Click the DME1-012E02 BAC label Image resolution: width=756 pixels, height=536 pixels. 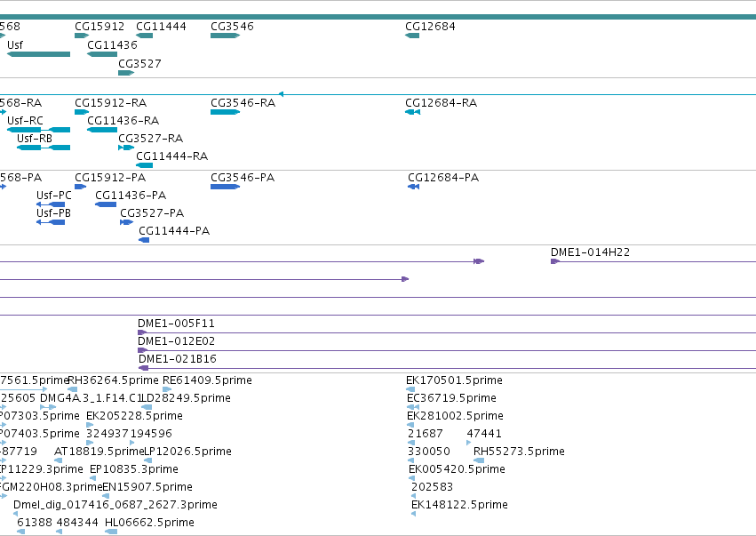(x=176, y=341)
